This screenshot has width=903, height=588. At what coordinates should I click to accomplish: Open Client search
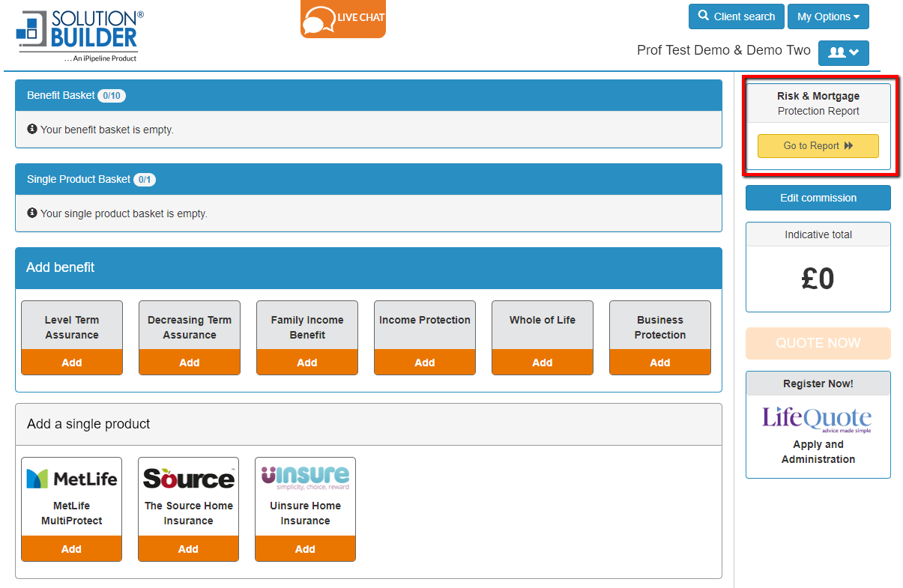[x=736, y=16]
